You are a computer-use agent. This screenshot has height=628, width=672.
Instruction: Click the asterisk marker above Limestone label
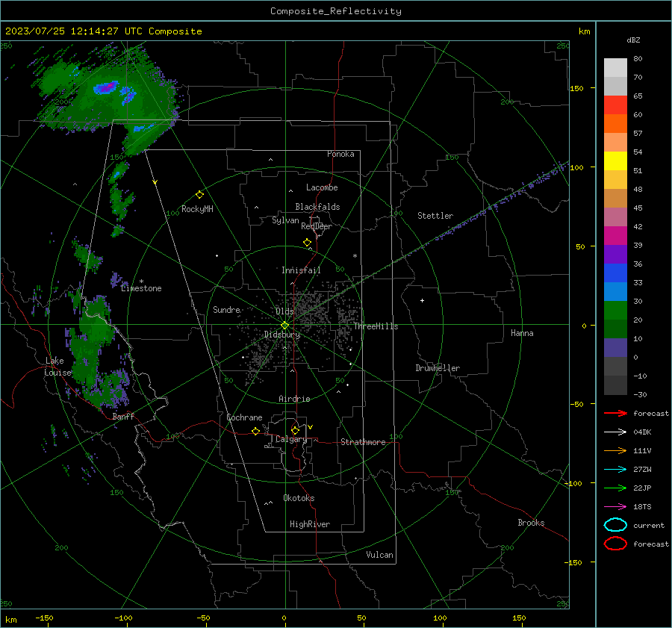click(141, 282)
